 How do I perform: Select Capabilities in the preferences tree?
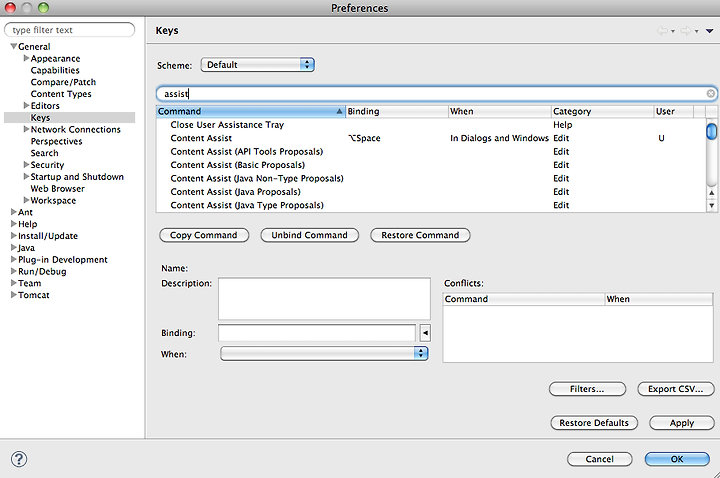[55, 70]
